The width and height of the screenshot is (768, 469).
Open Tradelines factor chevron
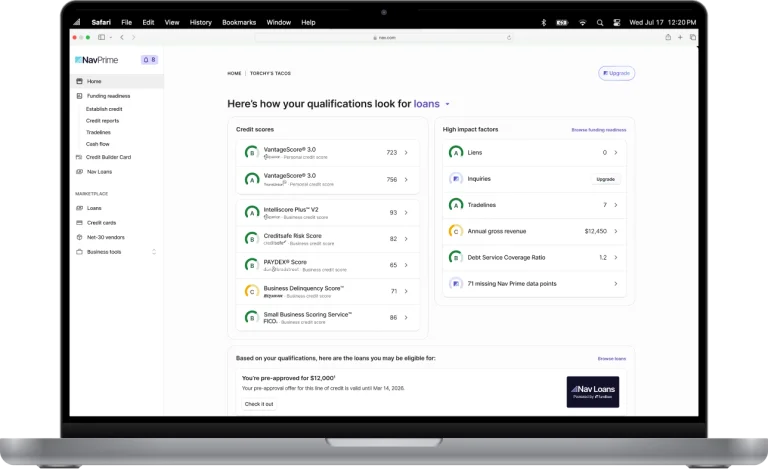click(616, 205)
